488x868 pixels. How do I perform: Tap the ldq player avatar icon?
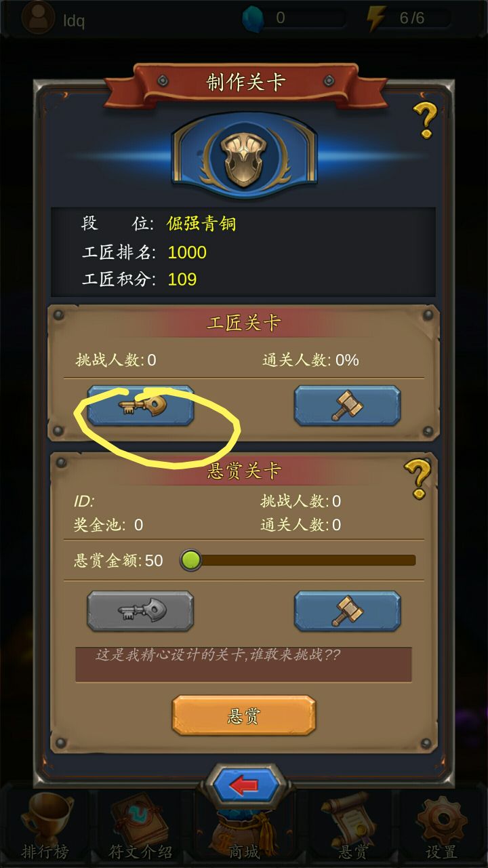click(x=38, y=18)
